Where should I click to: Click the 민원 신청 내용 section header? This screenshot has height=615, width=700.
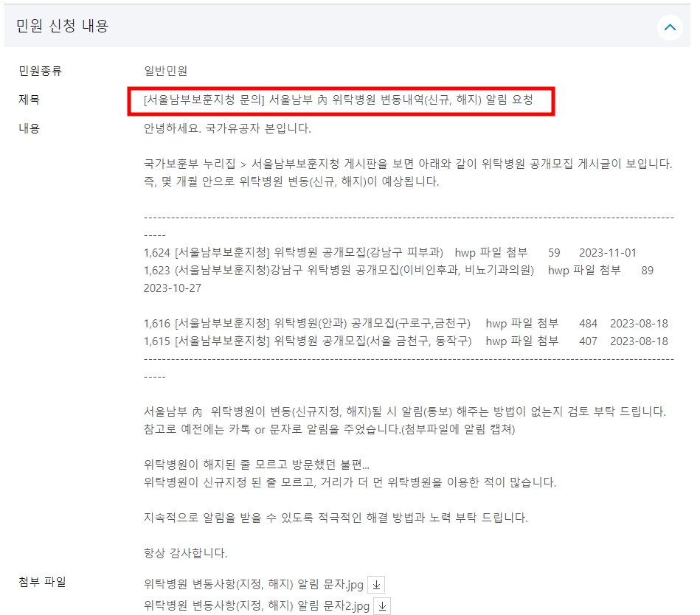(63, 26)
